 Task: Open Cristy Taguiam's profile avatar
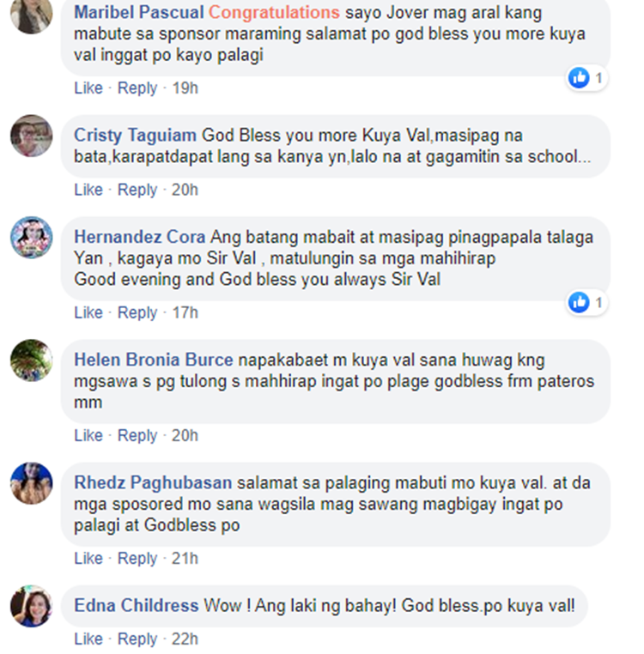(x=31, y=136)
